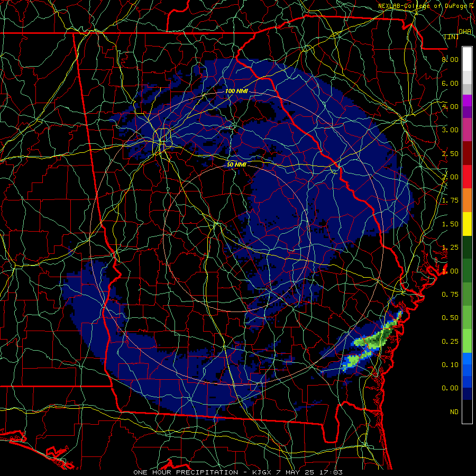
Task: Select the white swatch in the legend
Action: pos(467,59)
